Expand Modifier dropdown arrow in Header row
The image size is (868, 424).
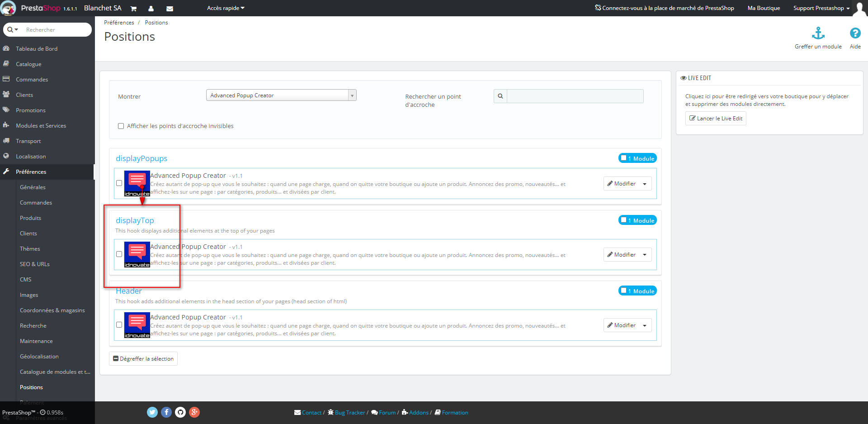[x=645, y=325]
